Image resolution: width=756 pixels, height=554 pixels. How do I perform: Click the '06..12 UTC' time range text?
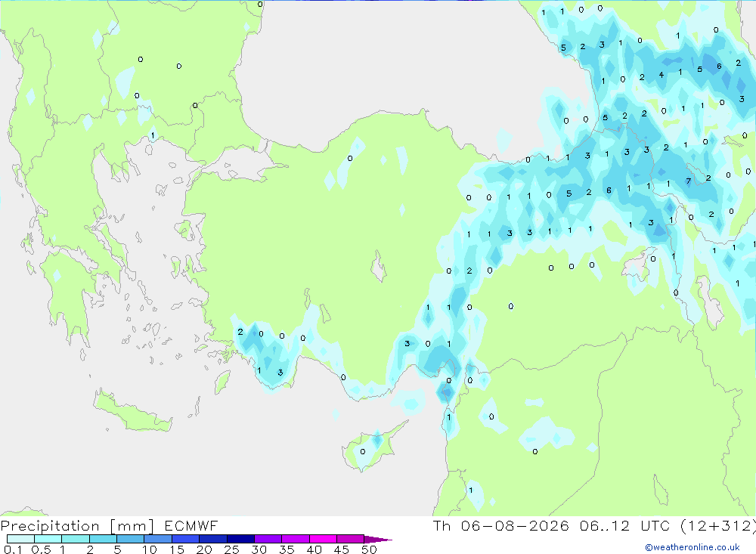625,526
